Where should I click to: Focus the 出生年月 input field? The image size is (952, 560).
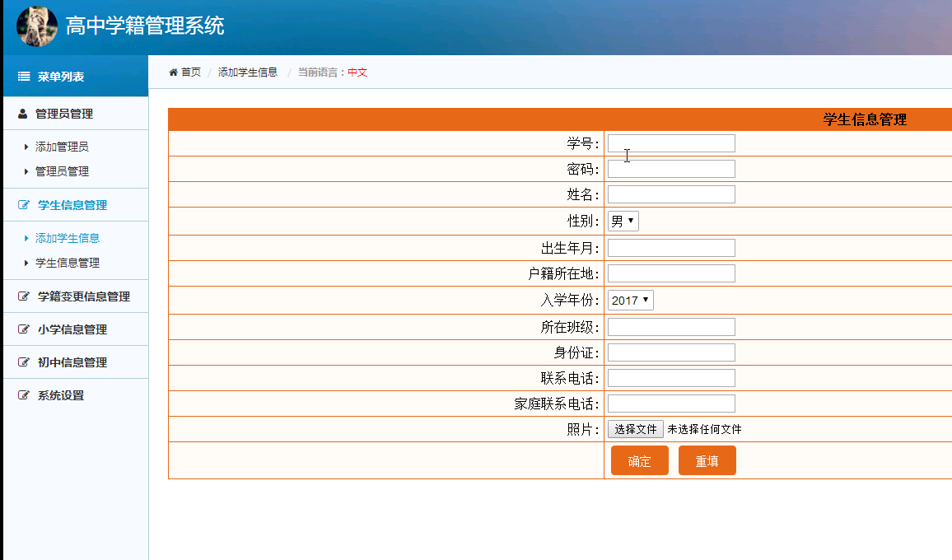[x=671, y=248]
